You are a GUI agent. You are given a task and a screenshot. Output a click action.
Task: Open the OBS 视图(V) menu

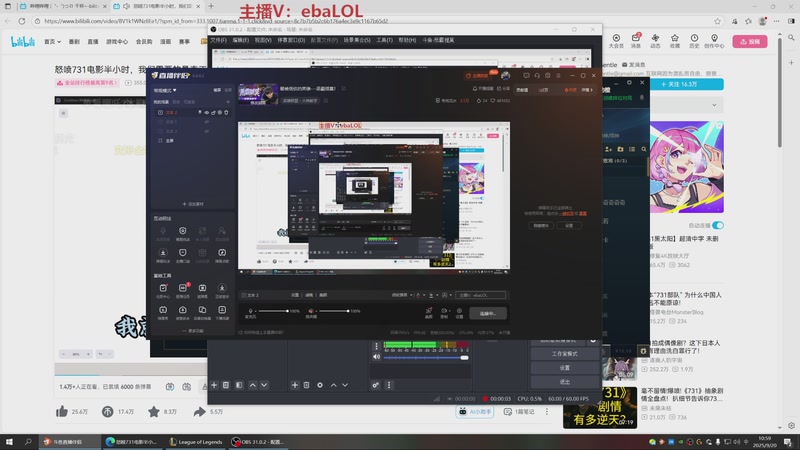[x=263, y=40]
